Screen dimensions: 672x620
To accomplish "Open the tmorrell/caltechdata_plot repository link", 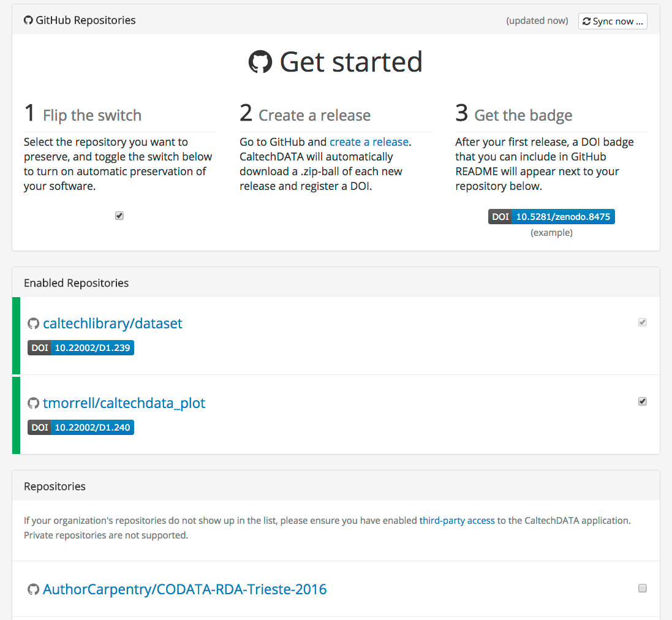I will (x=124, y=403).
